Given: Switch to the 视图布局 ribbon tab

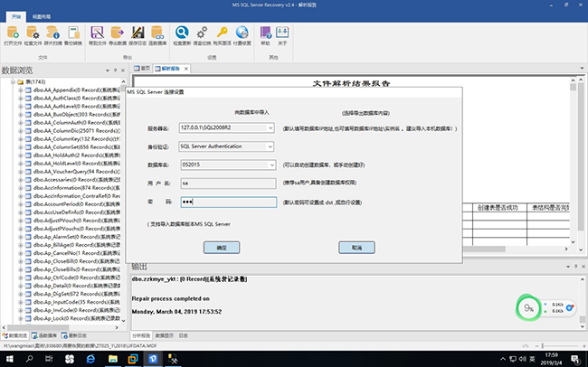Looking at the screenshot, I should (x=42, y=16).
